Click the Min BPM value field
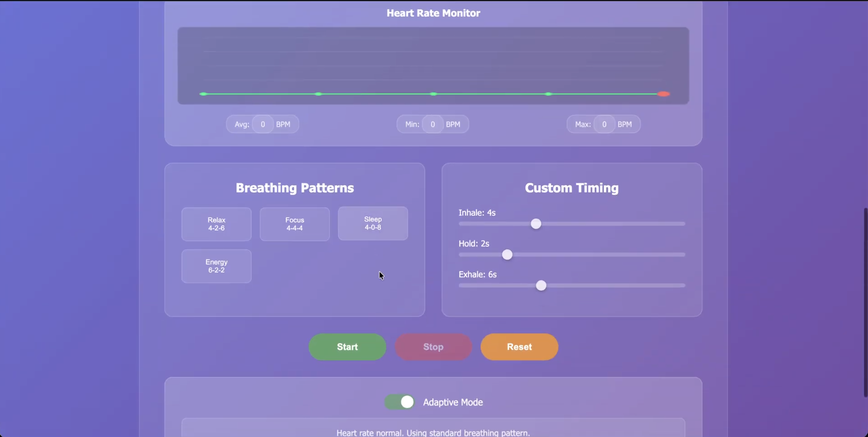 (433, 124)
